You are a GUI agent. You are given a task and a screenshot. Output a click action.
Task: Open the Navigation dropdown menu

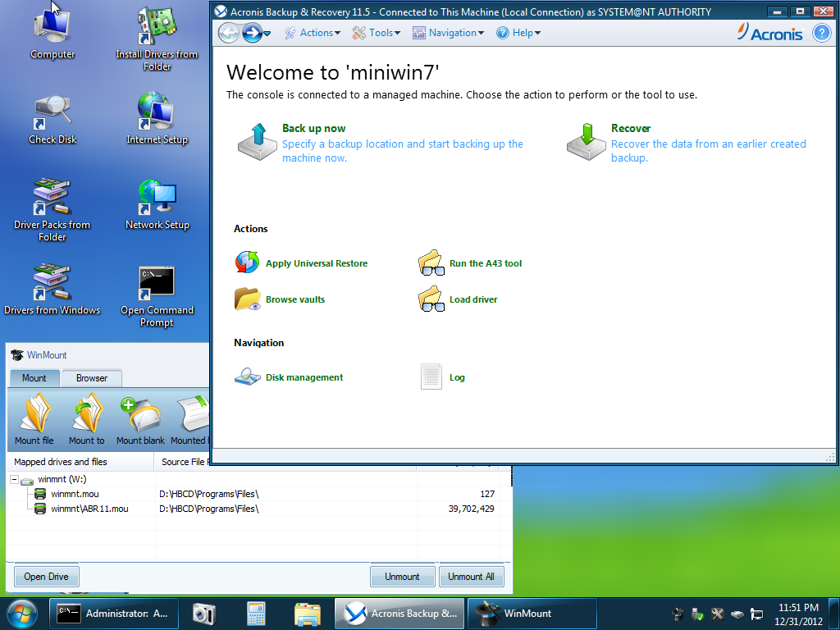pos(448,33)
